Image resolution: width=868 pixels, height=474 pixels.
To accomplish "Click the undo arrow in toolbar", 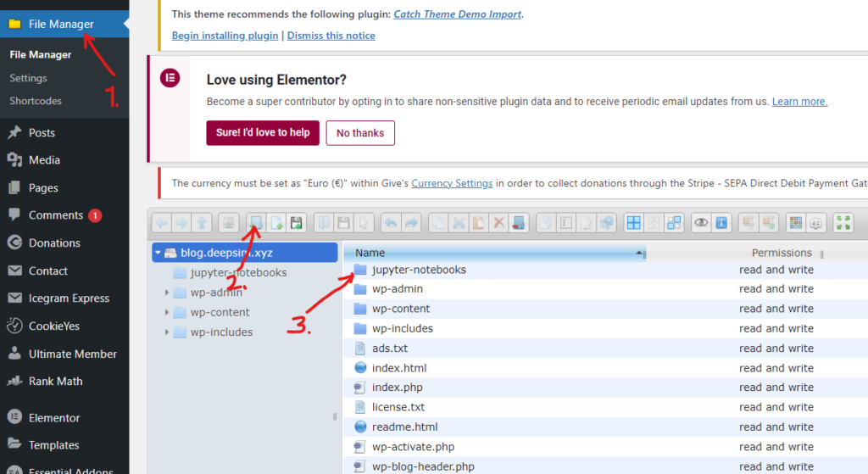I will 391,223.
